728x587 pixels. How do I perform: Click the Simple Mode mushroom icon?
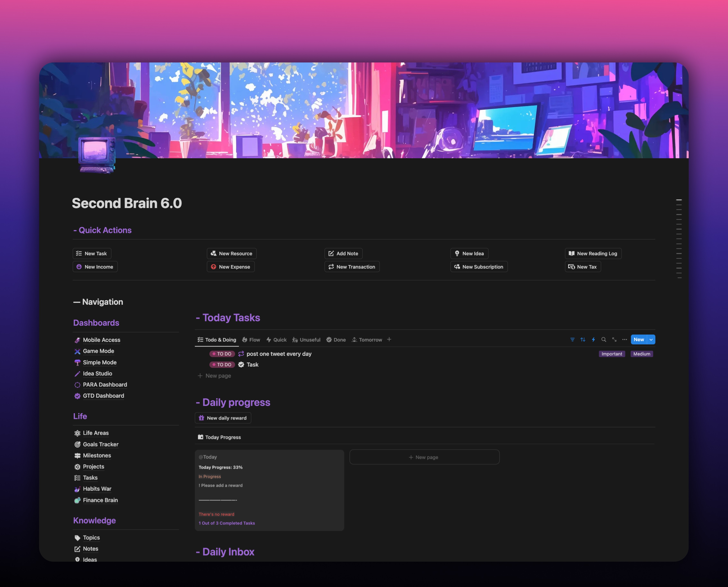78,363
